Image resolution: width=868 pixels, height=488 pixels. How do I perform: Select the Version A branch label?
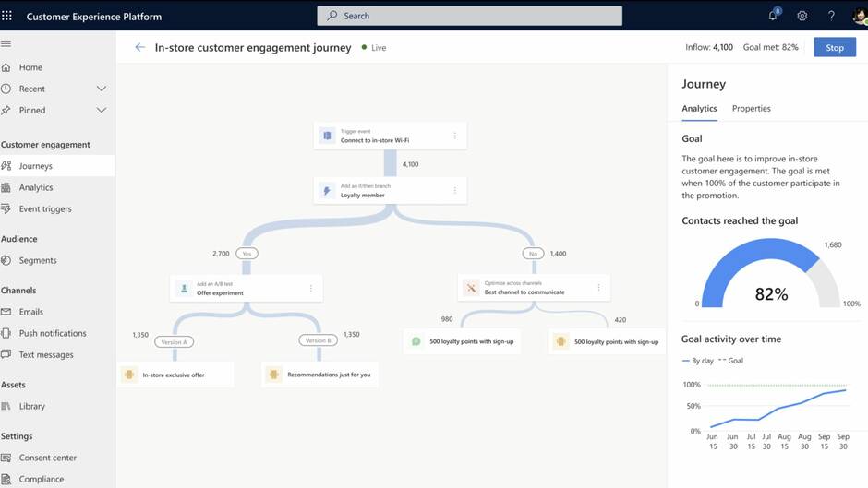click(x=174, y=341)
